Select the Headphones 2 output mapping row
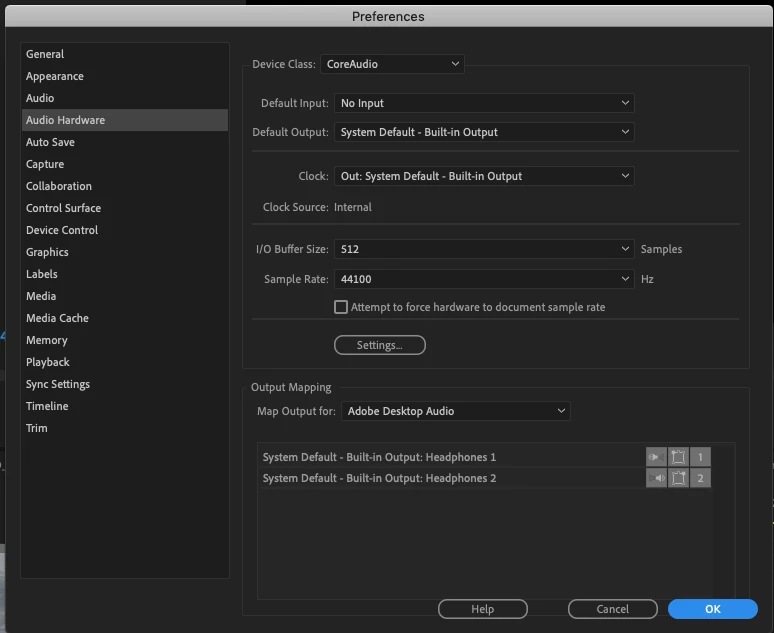Screen dimensions: 774x633 pyautogui.click(x=485, y=478)
